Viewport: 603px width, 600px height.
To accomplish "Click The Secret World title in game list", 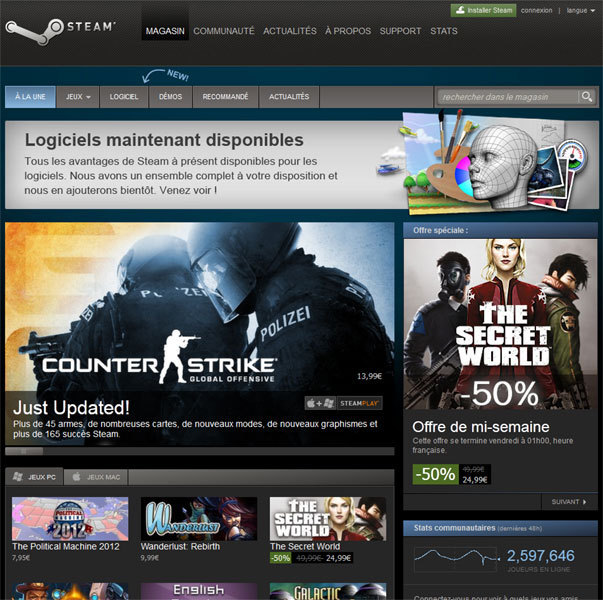I will [305, 547].
